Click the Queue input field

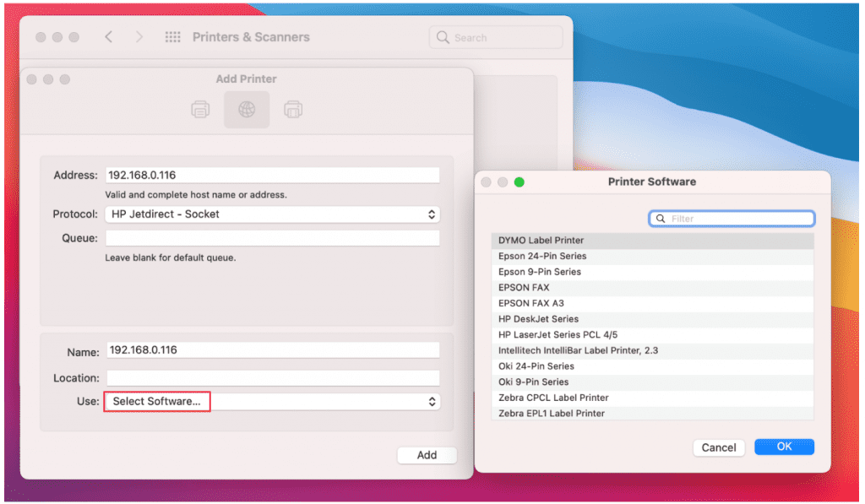[273, 238]
